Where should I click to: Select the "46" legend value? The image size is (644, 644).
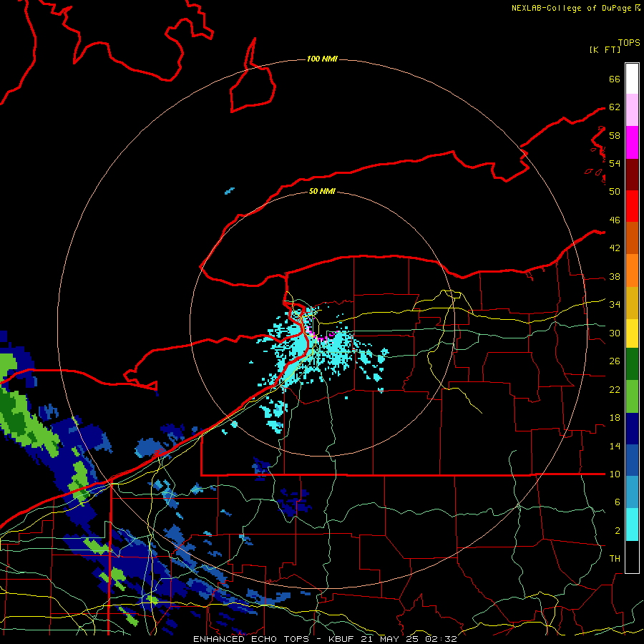tap(615, 220)
